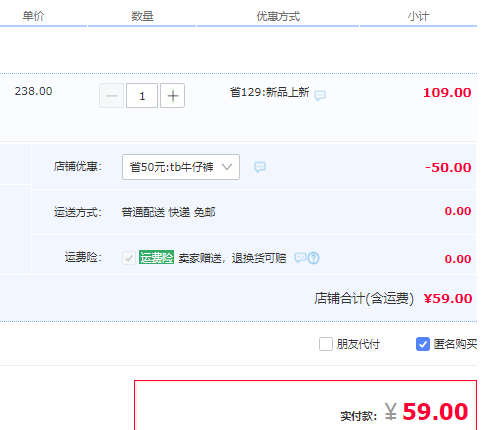Open comment icon beside 省129:新品上新

click(320, 95)
